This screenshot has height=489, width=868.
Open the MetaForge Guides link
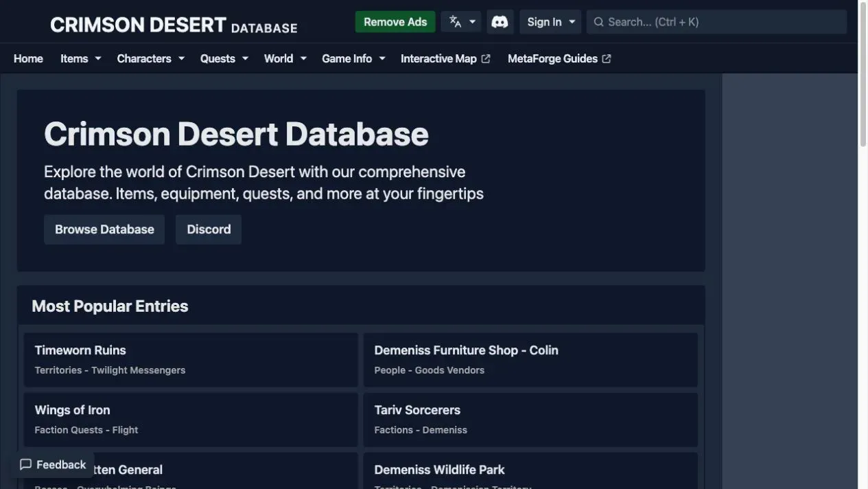[x=559, y=59]
